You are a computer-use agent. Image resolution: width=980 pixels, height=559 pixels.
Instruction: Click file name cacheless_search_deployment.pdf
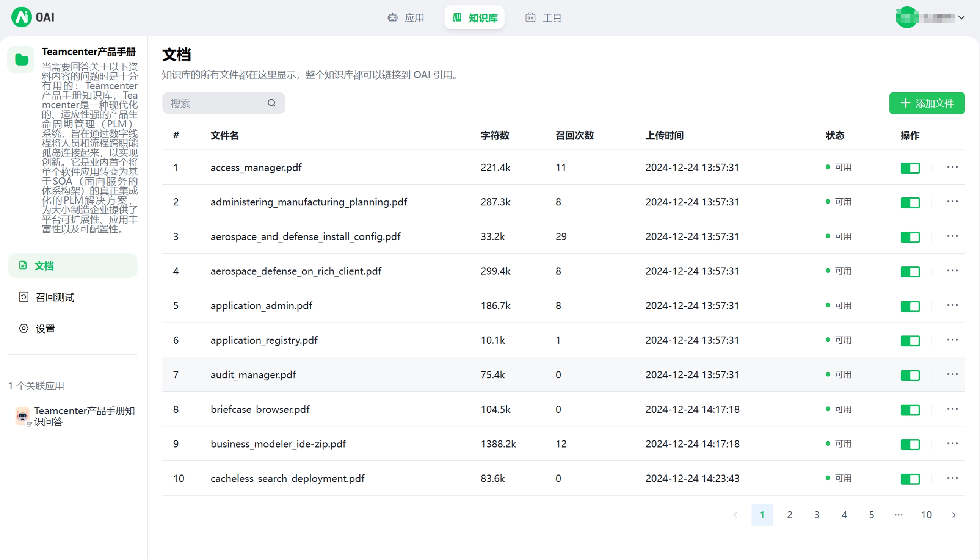point(287,478)
